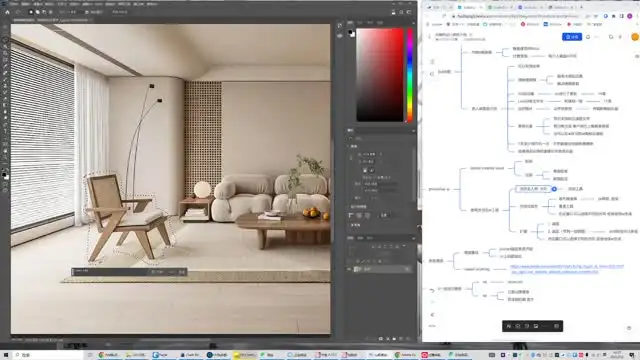Click the user avatar in the mind map page
Screen dimensions: 640x360
(x=635, y=37)
